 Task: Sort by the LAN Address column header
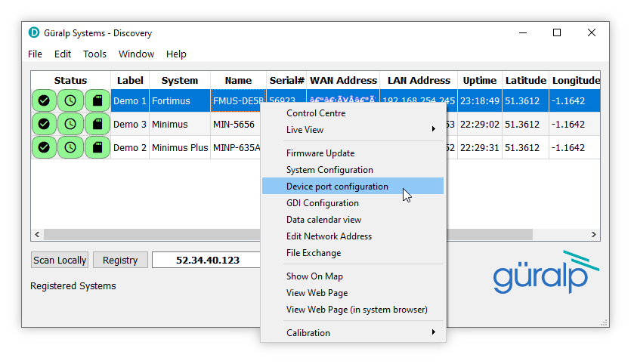coord(419,81)
